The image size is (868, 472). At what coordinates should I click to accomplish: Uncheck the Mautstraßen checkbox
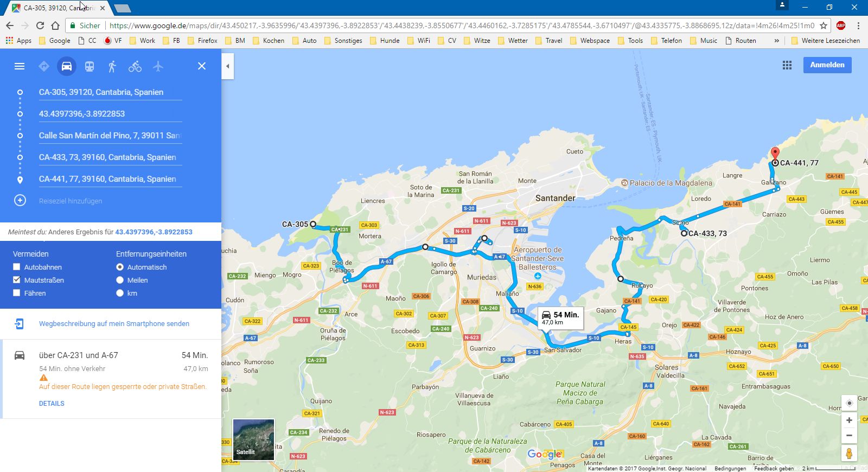(17, 280)
